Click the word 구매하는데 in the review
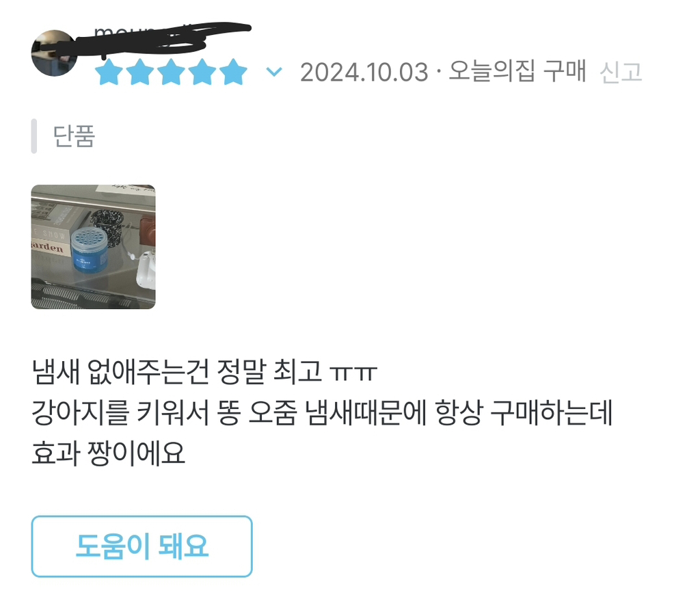 tap(552, 412)
